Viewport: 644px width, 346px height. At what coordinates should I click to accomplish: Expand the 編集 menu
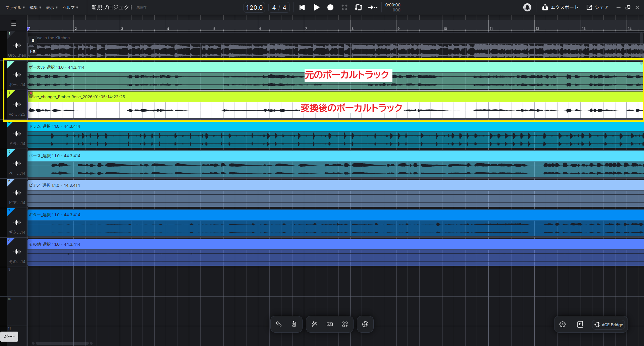[x=35, y=7]
